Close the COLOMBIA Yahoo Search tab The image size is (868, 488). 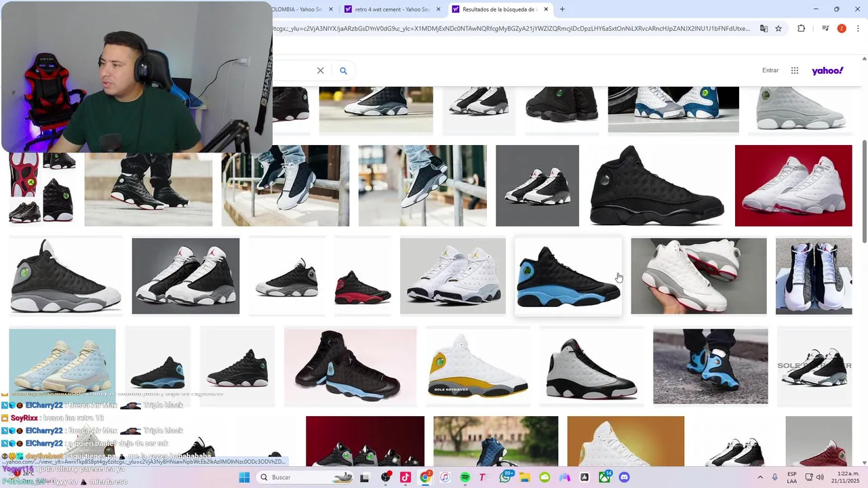click(x=331, y=9)
